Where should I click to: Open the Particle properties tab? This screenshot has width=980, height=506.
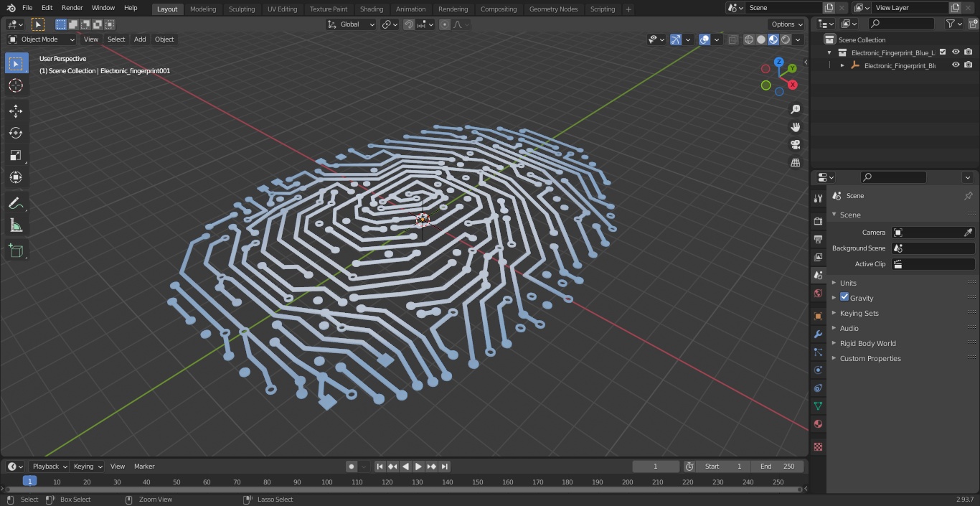818,352
